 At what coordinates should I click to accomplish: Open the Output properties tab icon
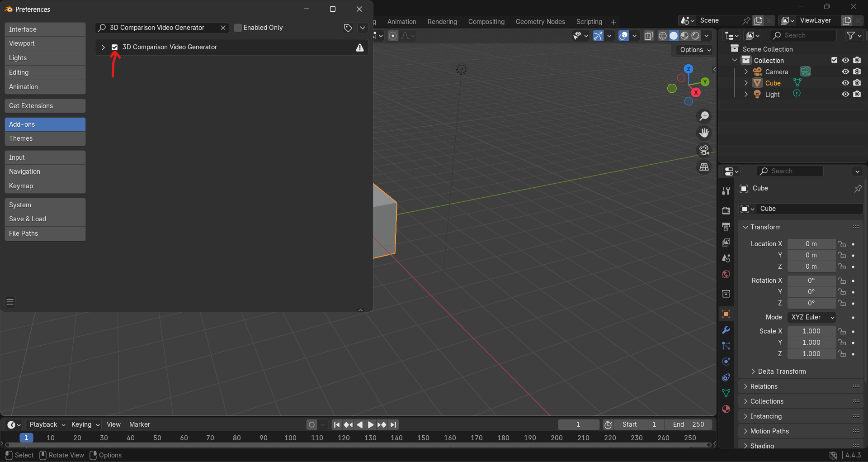[x=726, y=226]
